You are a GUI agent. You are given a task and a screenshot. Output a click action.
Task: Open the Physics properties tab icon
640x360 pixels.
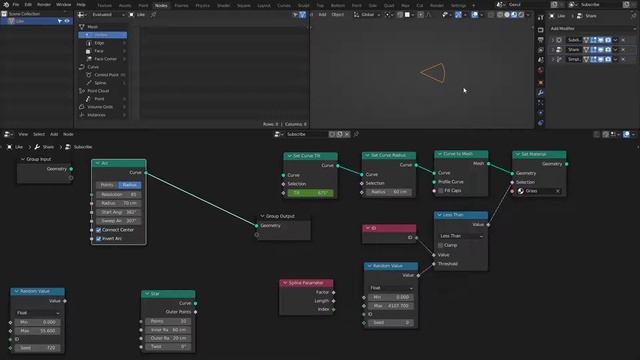click(540, 113)
